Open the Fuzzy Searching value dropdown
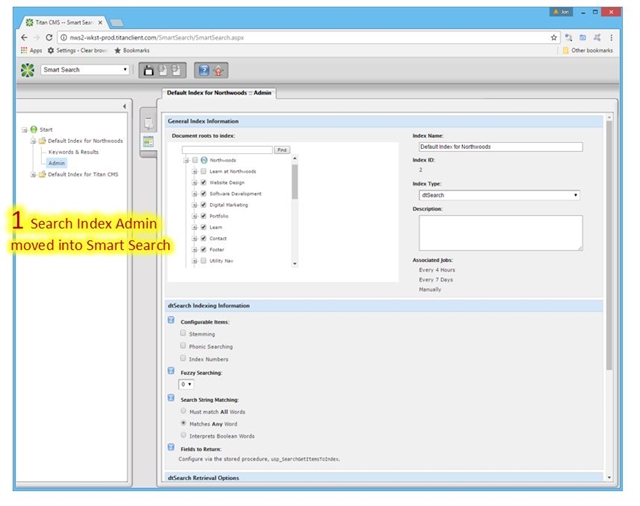This screenshot has width=640, height=506. tap(186, 384)
